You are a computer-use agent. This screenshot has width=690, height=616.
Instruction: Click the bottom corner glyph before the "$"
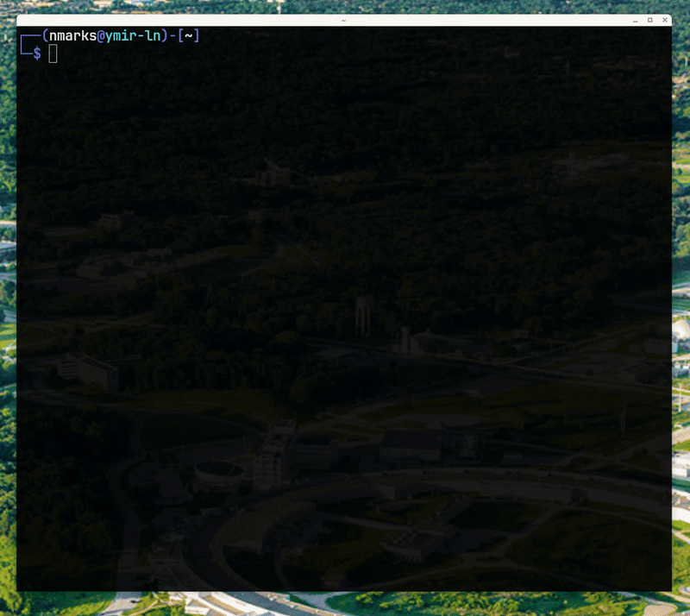point(26,52)
